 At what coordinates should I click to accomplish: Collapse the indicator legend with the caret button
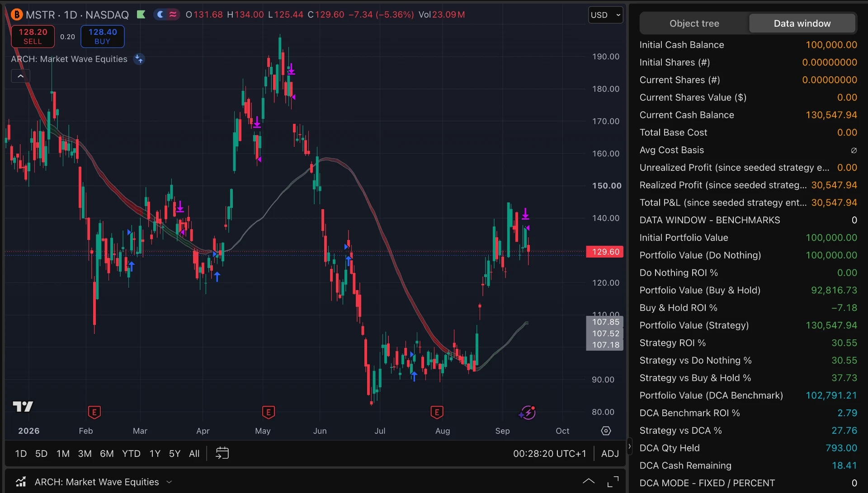pos(20,76)
